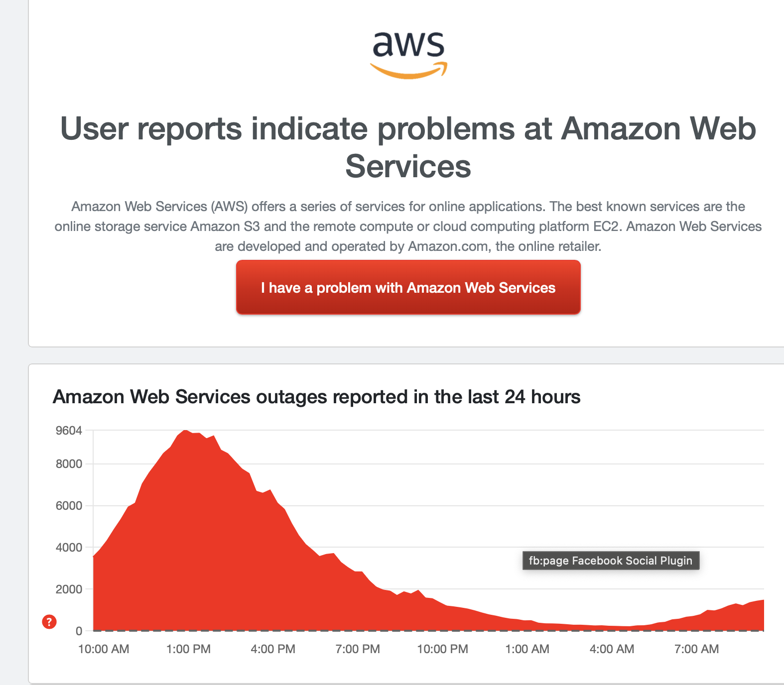Click the 2000 y-axis gridline label
Screen dimensions: 784x685
(x=69, y=589)
